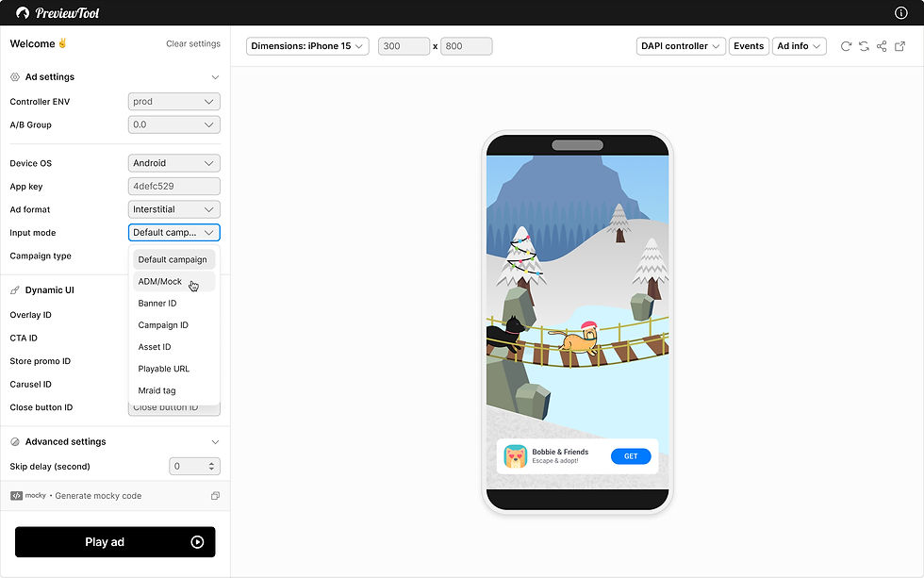Adjust the Skip delay stepper arrows

click(x=211, y=466)
